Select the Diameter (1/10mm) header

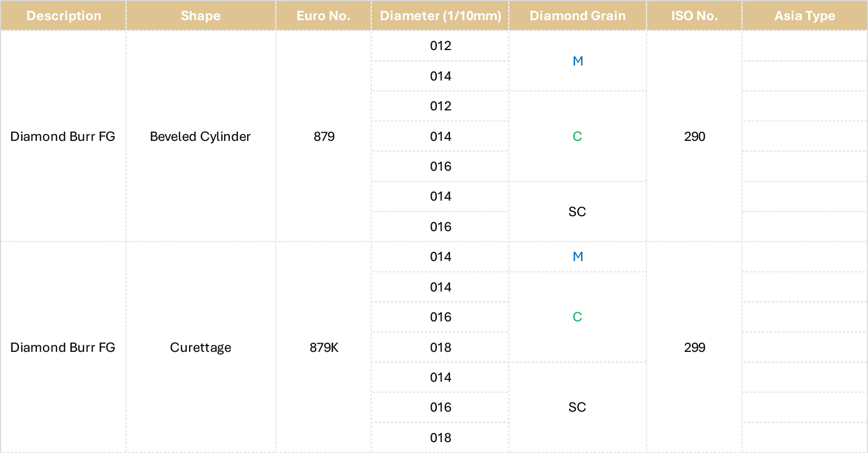pyautogui.click(x=440, y=16)
